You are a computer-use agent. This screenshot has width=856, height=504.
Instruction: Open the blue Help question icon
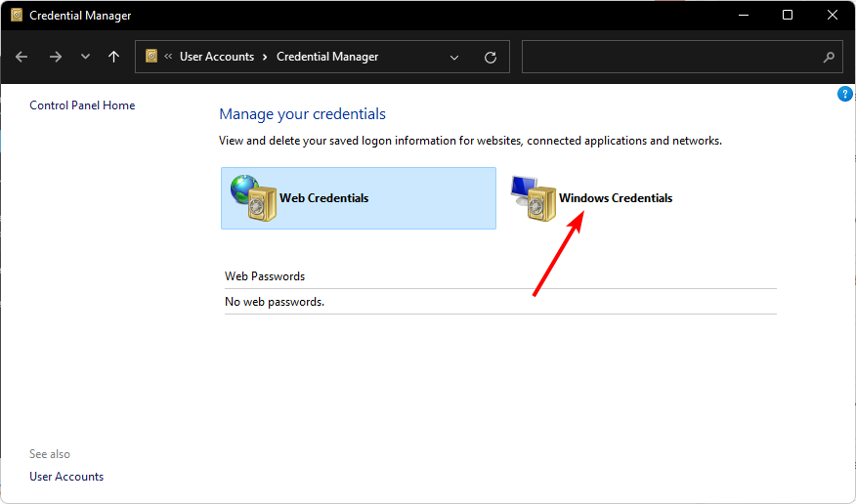(844, 95)
